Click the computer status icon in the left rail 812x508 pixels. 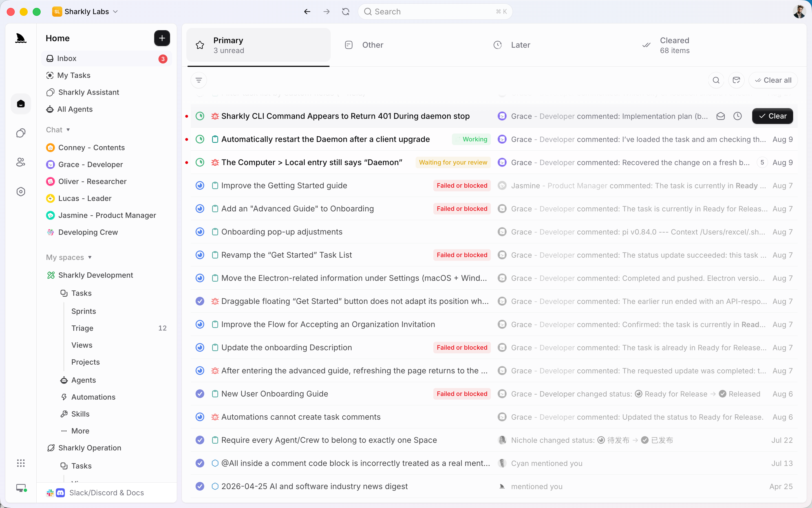[x=21, y=488]
